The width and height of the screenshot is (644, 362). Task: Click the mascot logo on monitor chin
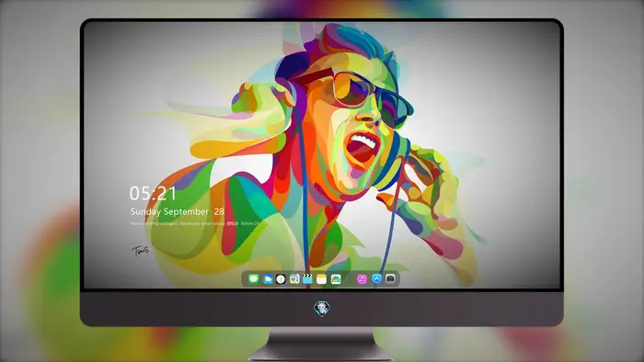pyautogui.click(x=322, y=309)
